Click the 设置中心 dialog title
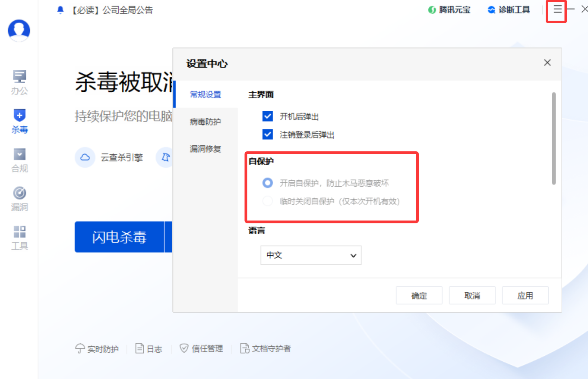588x379 pixels. [x=207, y=64]
